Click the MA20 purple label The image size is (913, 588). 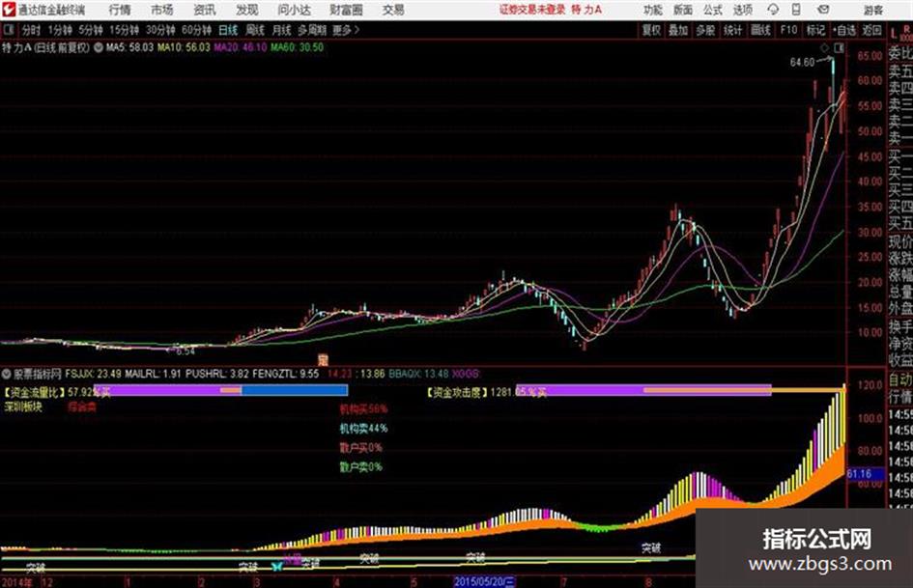pyautogui.click(x=241, y=47)
